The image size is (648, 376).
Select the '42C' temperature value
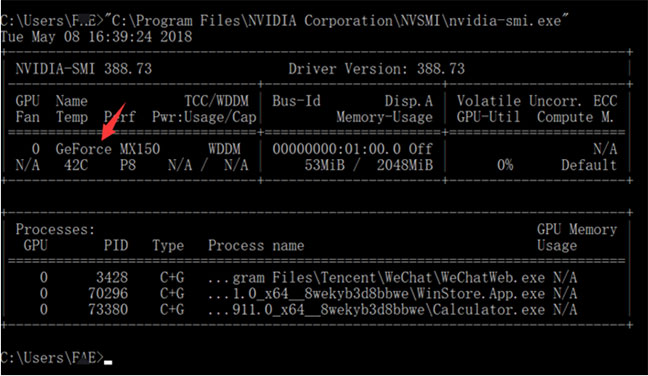[x=76, y=165]
